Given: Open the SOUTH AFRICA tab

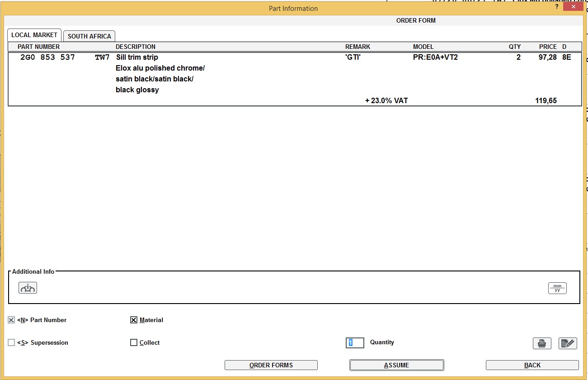Looking at the screenshot, I should [89, 36].
